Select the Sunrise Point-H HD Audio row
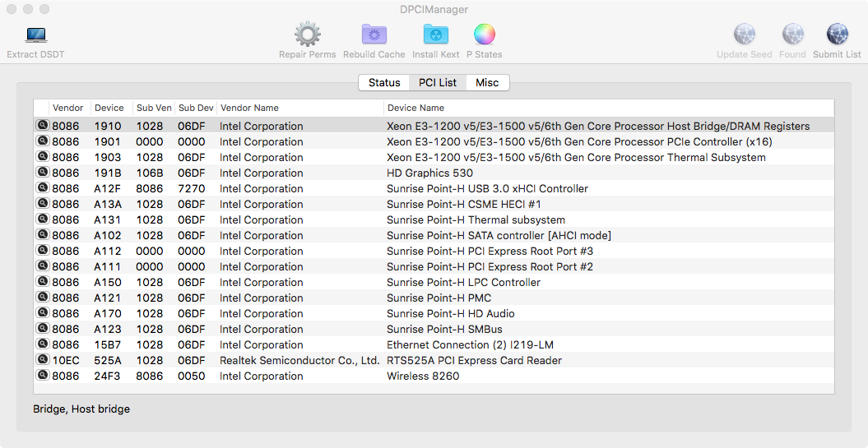The height and width of the screenshot is (448, 868). tap(450, 313)
